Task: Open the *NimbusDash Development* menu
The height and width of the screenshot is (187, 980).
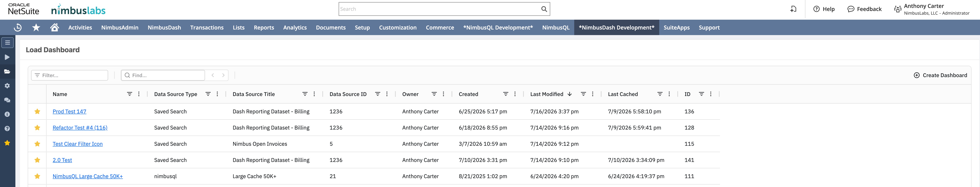Action: pyautogui.click(x=617, y=28)
